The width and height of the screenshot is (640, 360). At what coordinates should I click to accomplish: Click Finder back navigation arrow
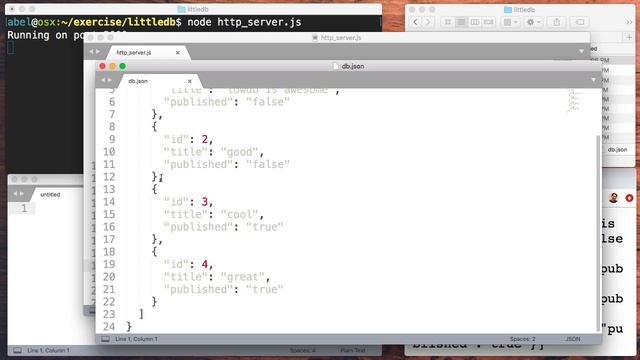416,22
